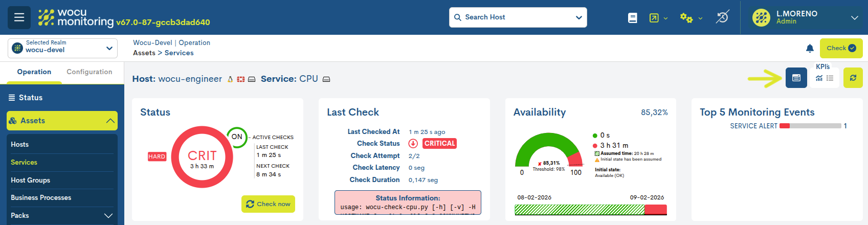Click the service detail panel icon button
Viewport: 868px width, 225px height.
pyautogui.click(x=796, y=78)
